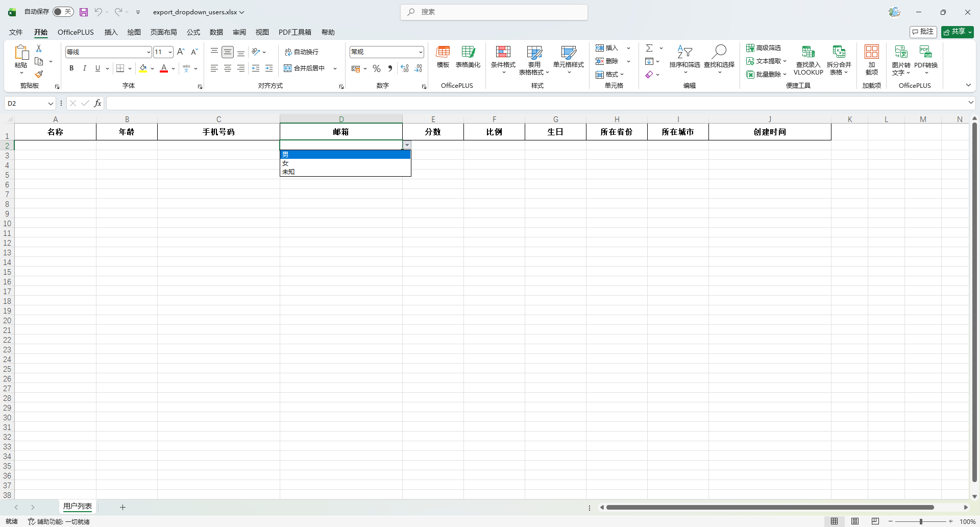Click the Conditional Formatting icon
Image resolution: width=980 pixels, height=527 pixels.
[x=503, y=53]
